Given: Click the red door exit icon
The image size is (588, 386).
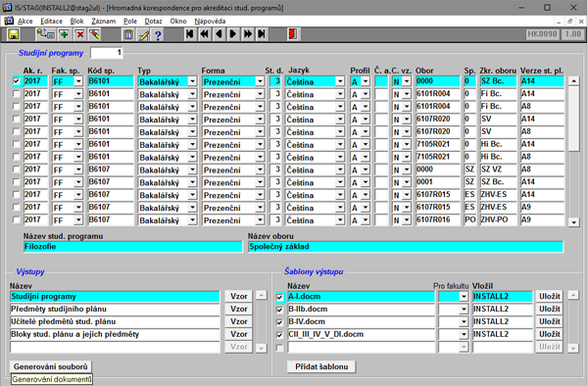Looking at the screenshot, I should 293,34.
